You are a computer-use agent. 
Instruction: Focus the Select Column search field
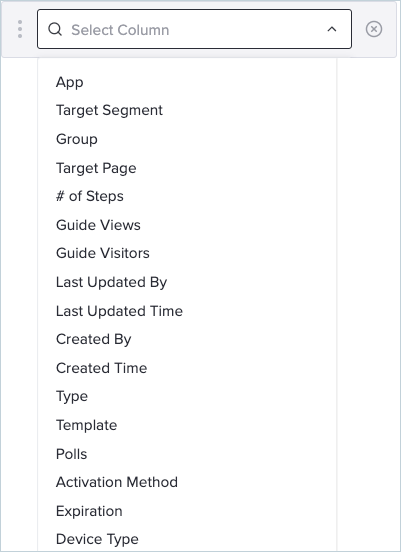[x=194, y=29]
